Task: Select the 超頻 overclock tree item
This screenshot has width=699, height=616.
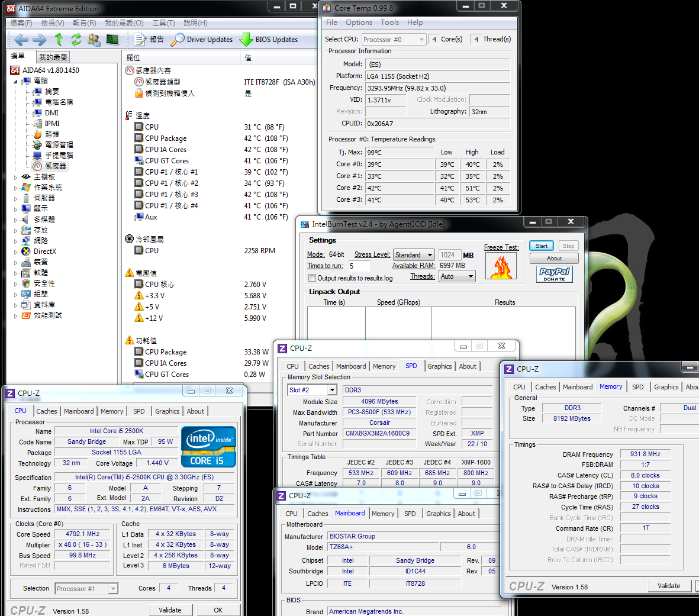Action: [46, 134]
